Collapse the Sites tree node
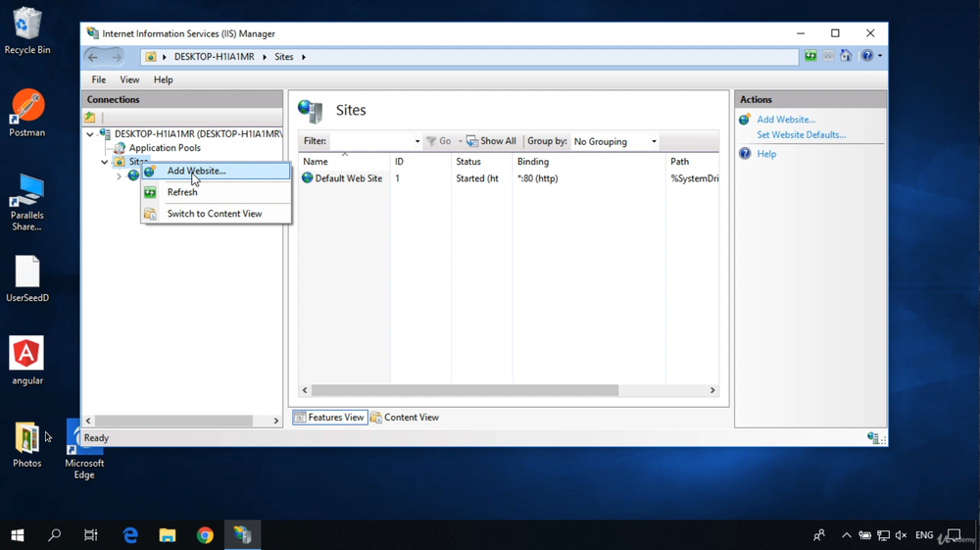 pyautogui.click(x=105, y=162)
